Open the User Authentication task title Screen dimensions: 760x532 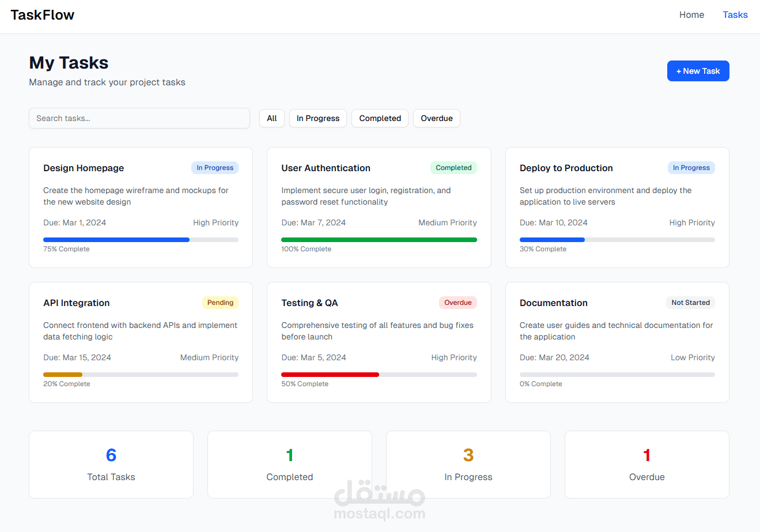point(326,168)
